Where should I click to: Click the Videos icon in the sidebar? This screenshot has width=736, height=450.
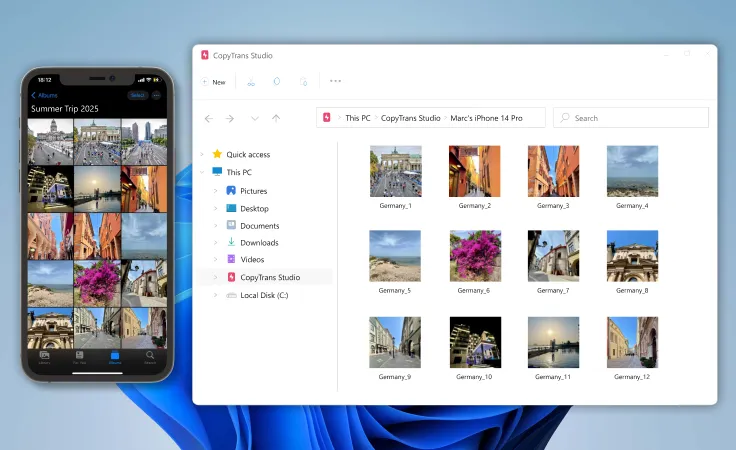[231, 259]
